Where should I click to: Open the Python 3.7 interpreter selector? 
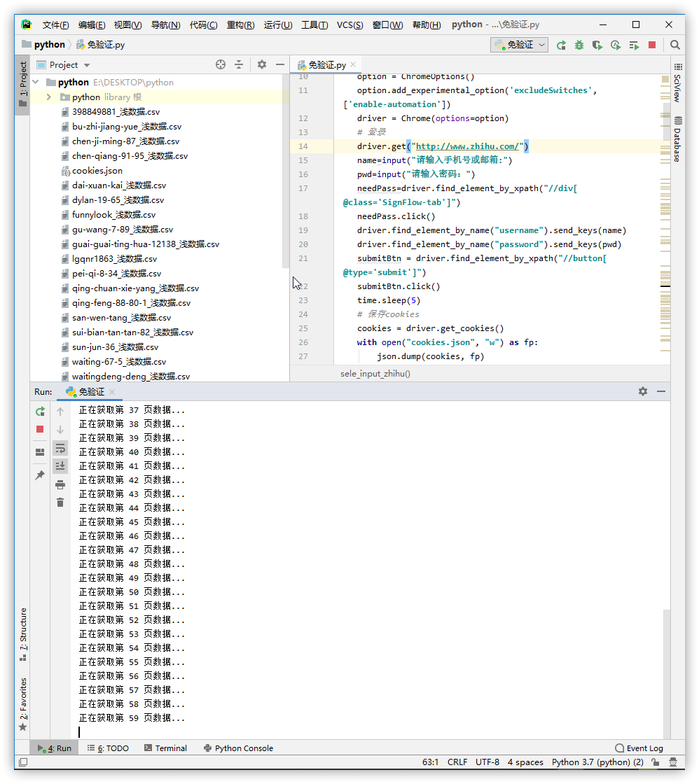coord(597,762)
